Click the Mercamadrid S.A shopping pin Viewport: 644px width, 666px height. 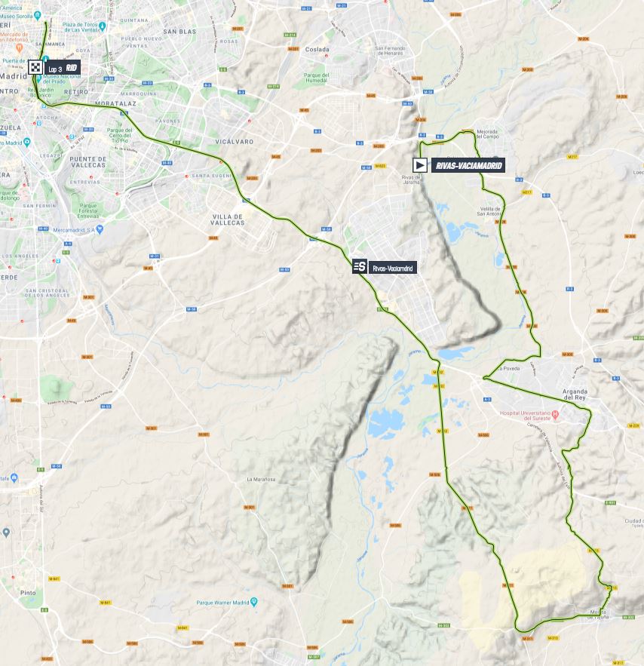tap(100, 229)
